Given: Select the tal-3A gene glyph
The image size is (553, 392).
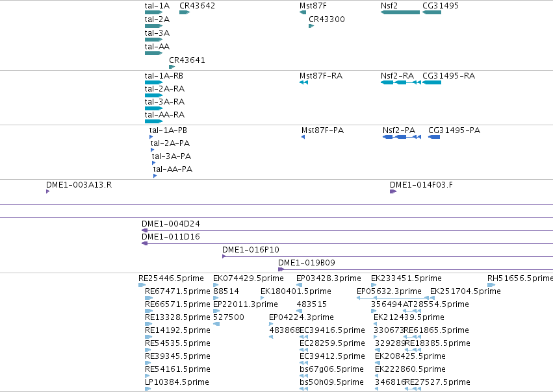Looking at the screenshot, I should pyautogui.click(x=153, y=40).
